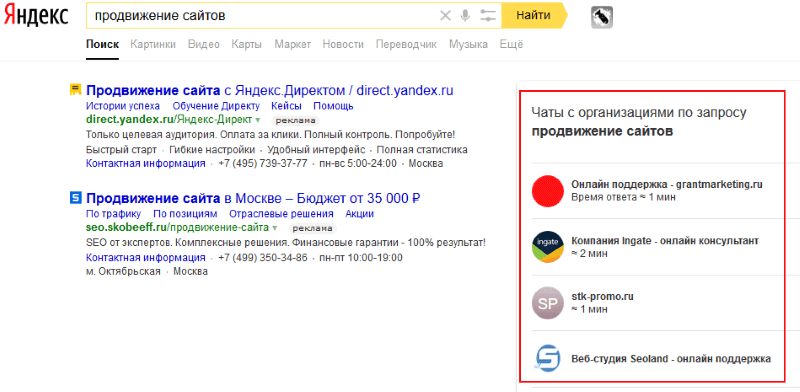The image size is (800, 392).
Task: Start voice search with the microphone icon
Action: [465, 16]
